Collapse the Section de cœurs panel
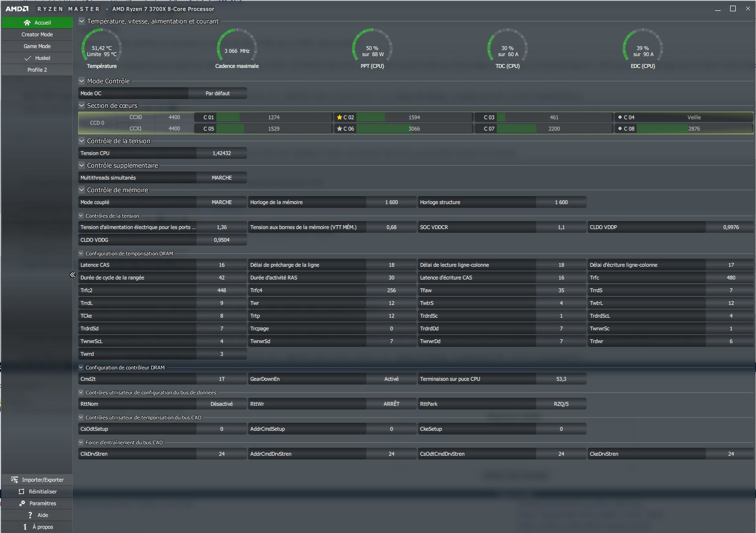The height and width of the screenshot is (533, 756). 82,106
